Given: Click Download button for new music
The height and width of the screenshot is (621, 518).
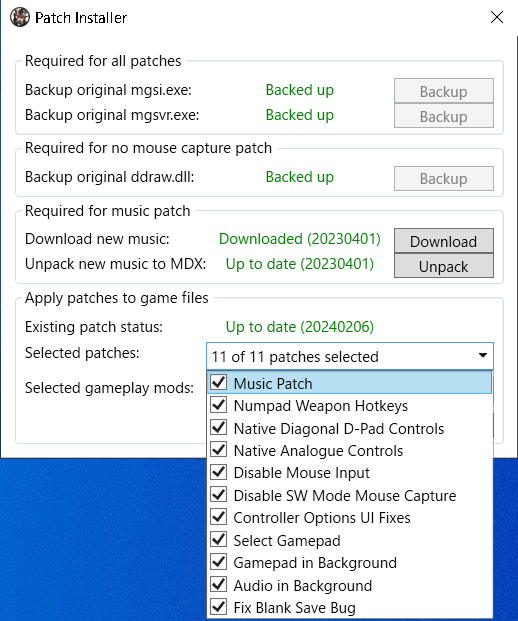Looking at the screenshot, I should pyautogui.click(x=444, y=241).
